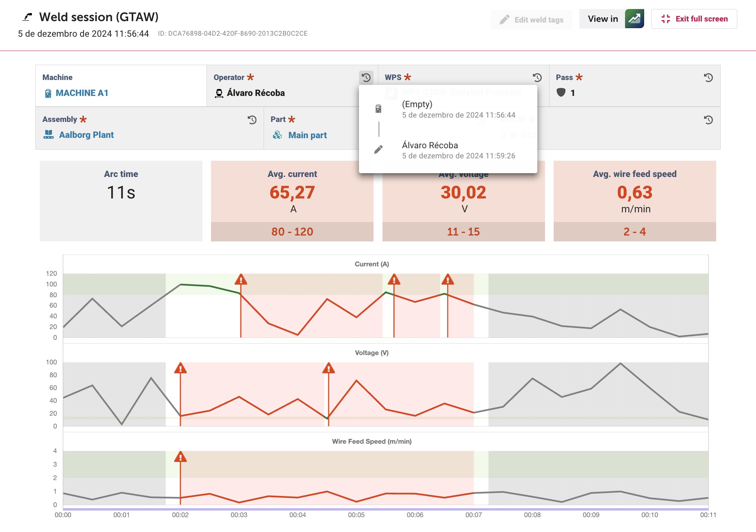The width and height of the screenshot is (756, 532).
Task: Click the shield icon beside Pass value 1
Action: (x=561, y=92)
